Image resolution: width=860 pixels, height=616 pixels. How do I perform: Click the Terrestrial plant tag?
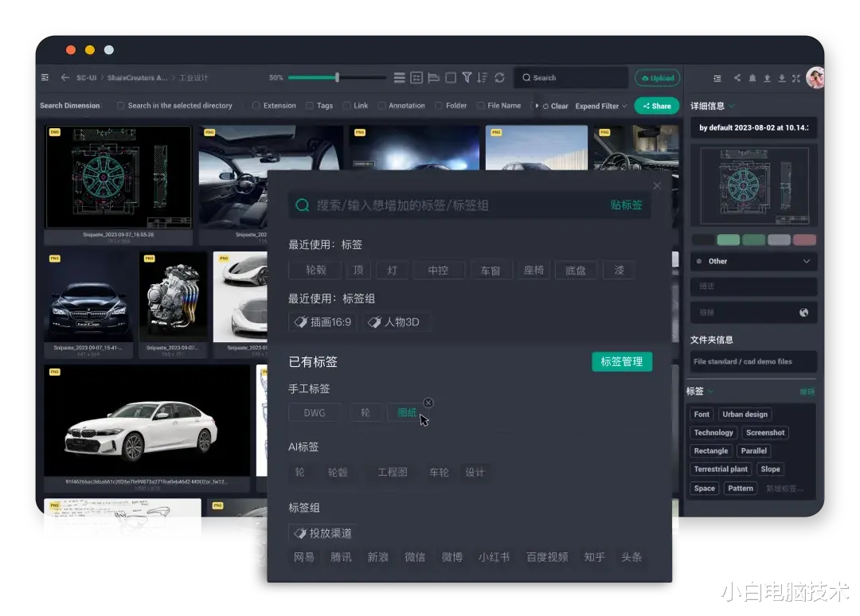(721, 469)
